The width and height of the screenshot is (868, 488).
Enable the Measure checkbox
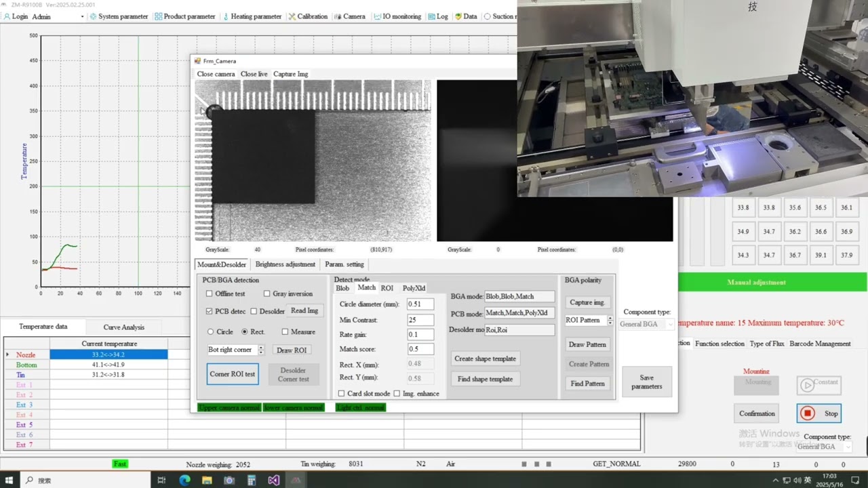pos(285,331)
